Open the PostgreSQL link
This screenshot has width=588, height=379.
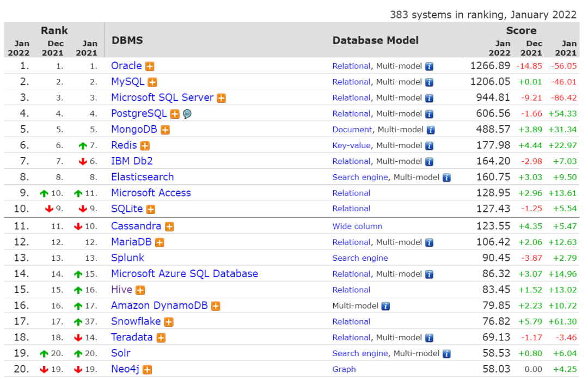point(139,113)
